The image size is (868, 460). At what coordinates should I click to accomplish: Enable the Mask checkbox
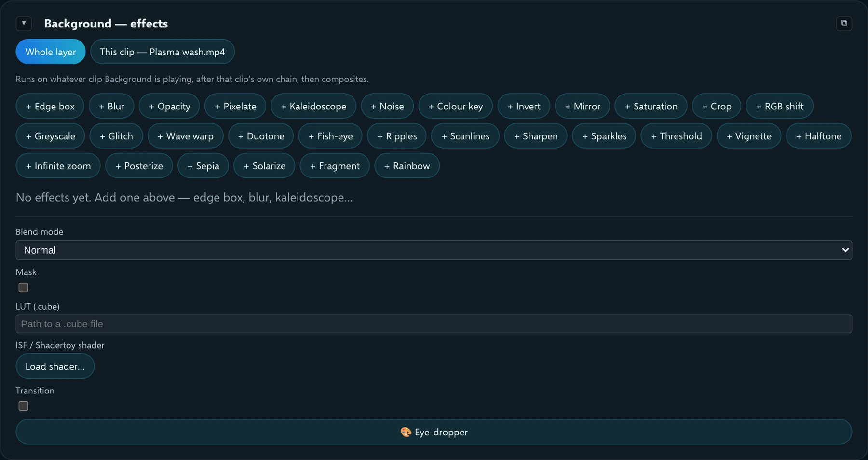pyautogui.click(x=23, y=287)
